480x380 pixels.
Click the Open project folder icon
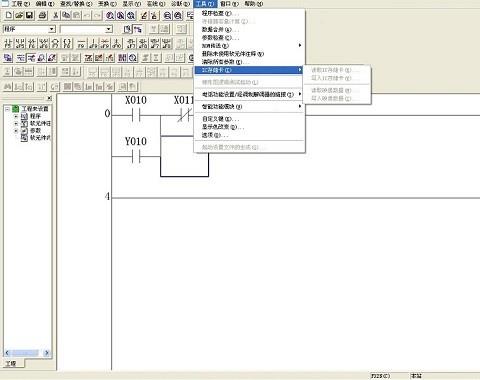19,15
